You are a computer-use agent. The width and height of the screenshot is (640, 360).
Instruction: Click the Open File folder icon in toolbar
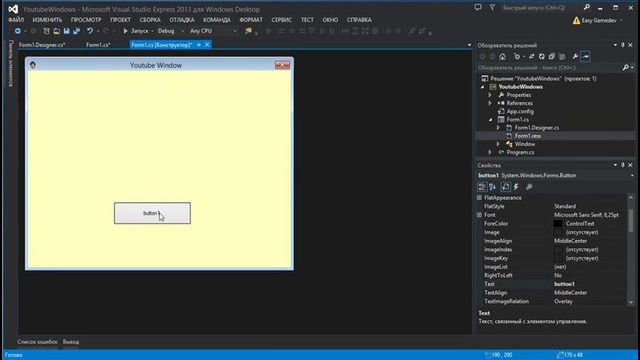56,31
